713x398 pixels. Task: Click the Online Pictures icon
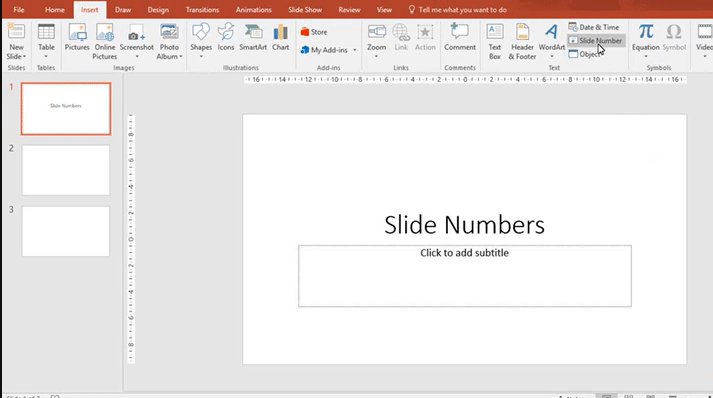click(x=105, y=42)
